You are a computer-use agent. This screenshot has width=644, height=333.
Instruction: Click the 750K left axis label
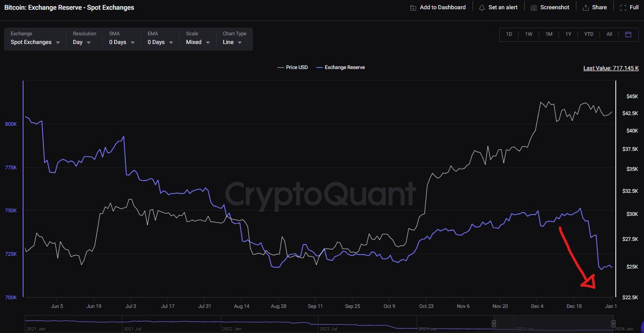coord(11,211)
